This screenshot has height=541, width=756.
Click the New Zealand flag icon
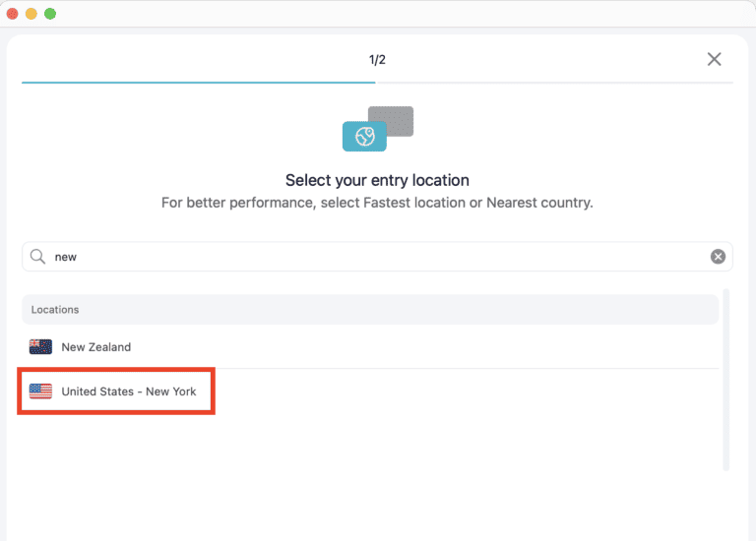point(40,346)
